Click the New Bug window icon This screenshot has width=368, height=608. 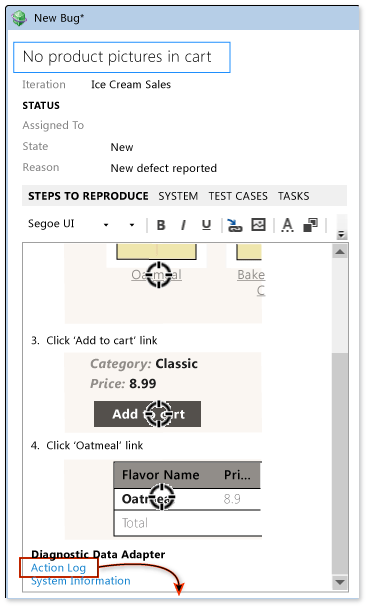(19, 18)
